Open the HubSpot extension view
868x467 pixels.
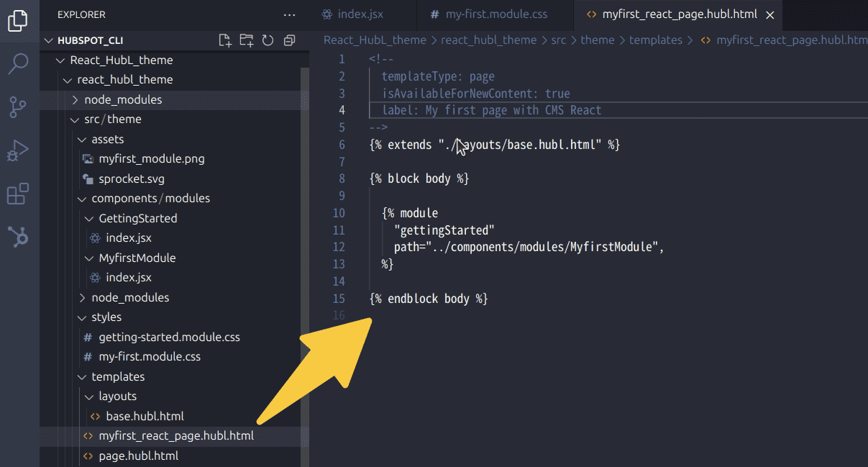(19, 237)
